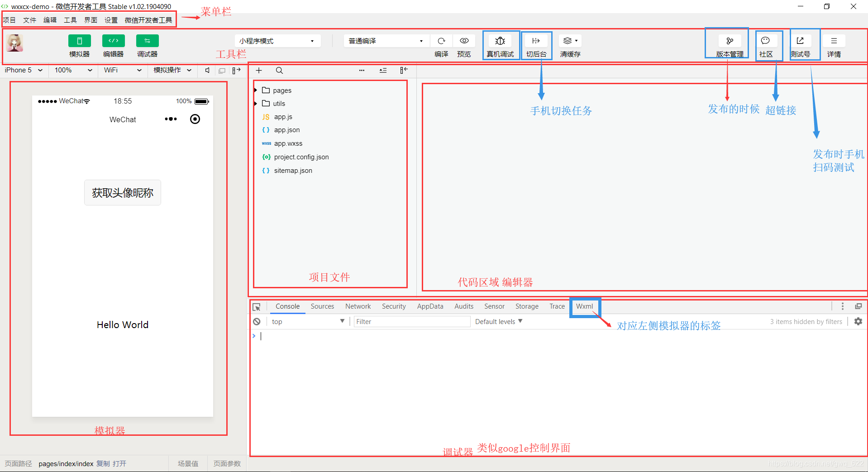
Task: Click the 测试号 test account icon
Action: pos(800,41)
